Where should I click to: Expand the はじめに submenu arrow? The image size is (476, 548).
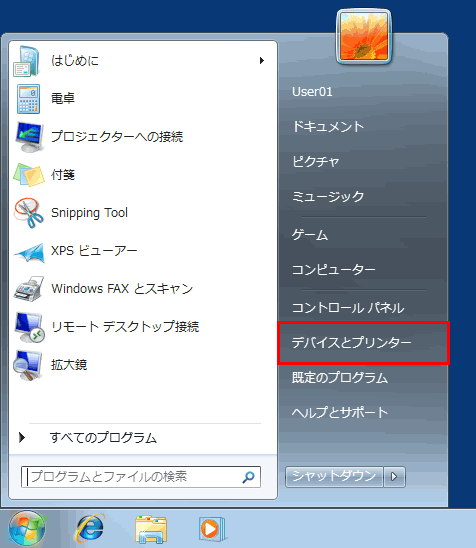(262, 60)
